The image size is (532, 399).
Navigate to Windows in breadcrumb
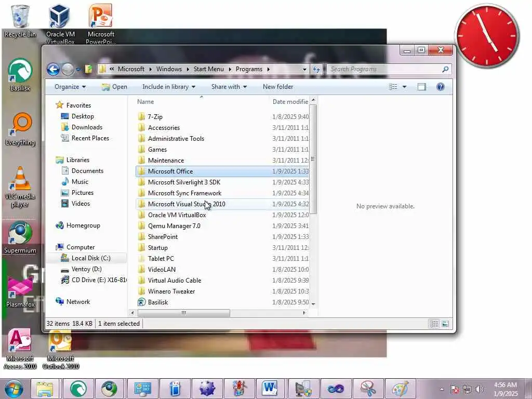[x=169, y=69]
